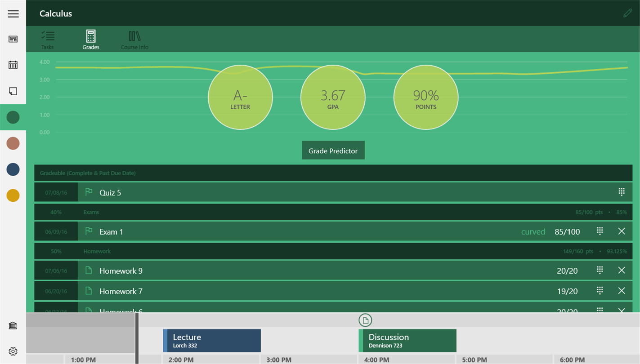Switch to the Course Info tab
Image resolution: width=640 pixels, height=364 pixels.
tap(134, 40)
